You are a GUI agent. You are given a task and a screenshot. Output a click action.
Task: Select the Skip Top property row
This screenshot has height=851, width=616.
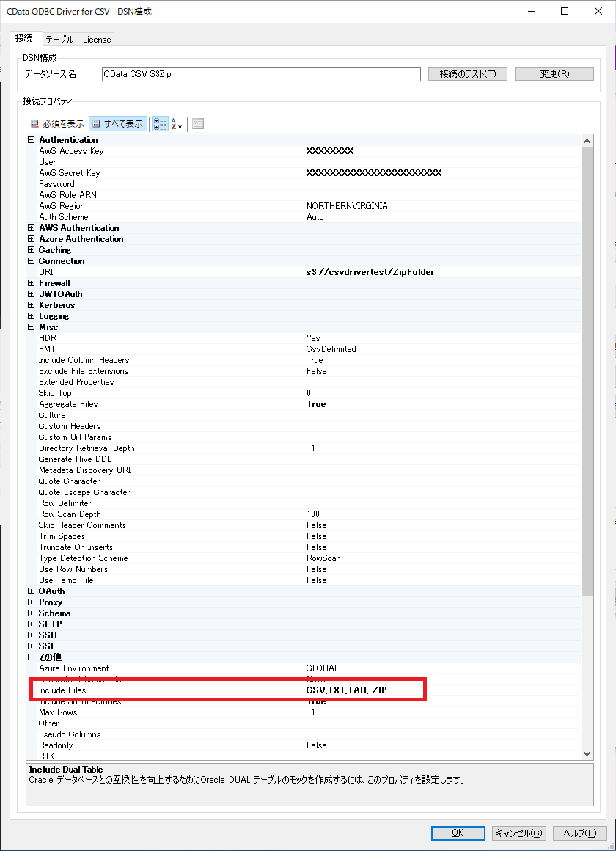point(304,393)
